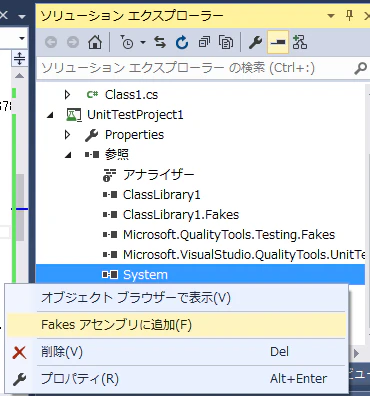Click the analyzer icon beside アナライザー
This screenshot has width=370, height=396.
[110, 175]
